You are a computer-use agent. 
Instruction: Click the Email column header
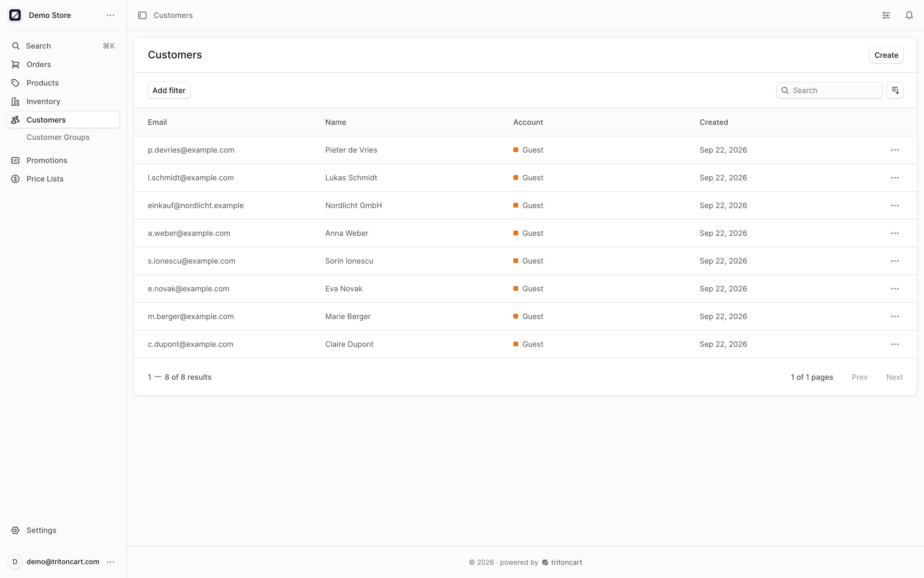tap(157, 122)
